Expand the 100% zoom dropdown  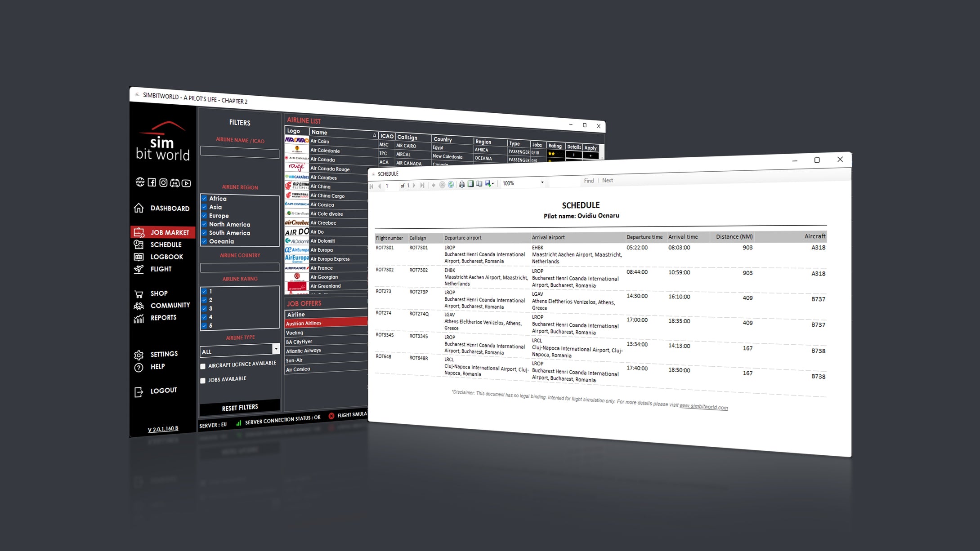coord(542,182)
